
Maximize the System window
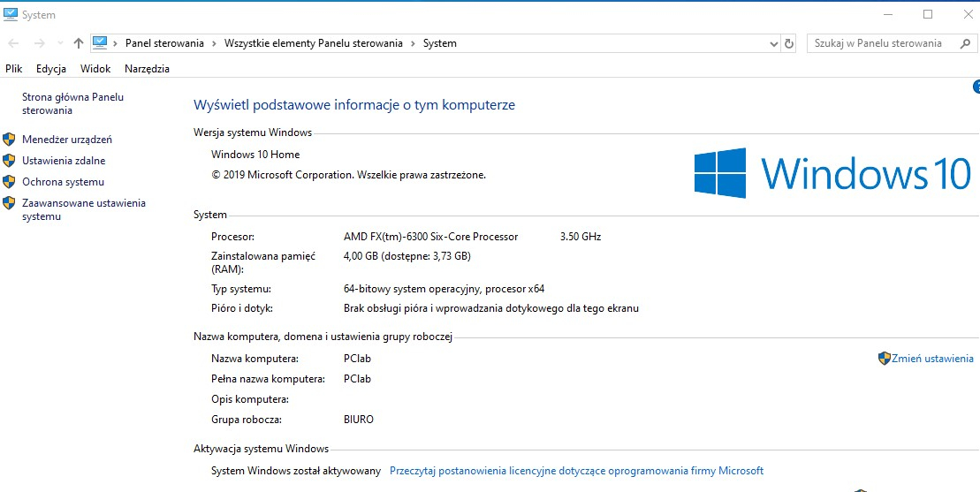tap(928, 14)
